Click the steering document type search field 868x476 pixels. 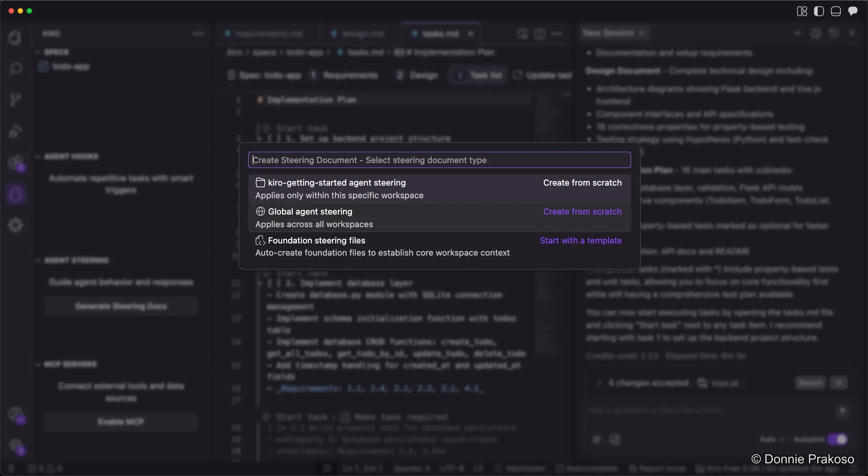(439, 160)
